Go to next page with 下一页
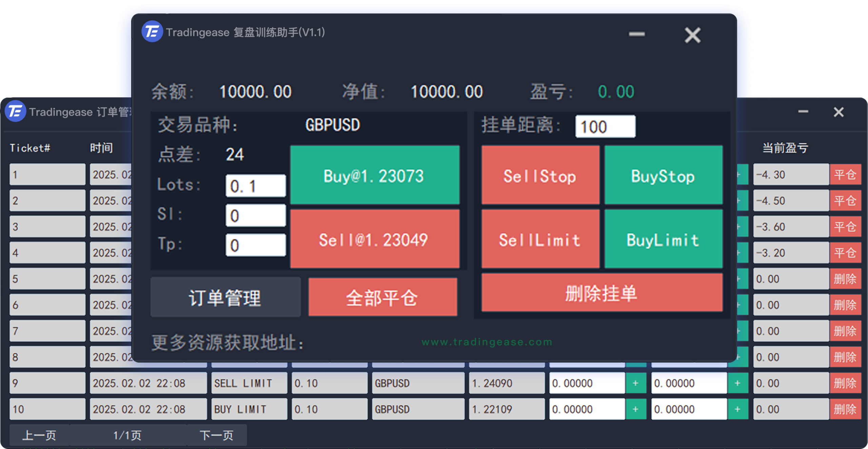868x449 pixels. click(x=216, y=435)
